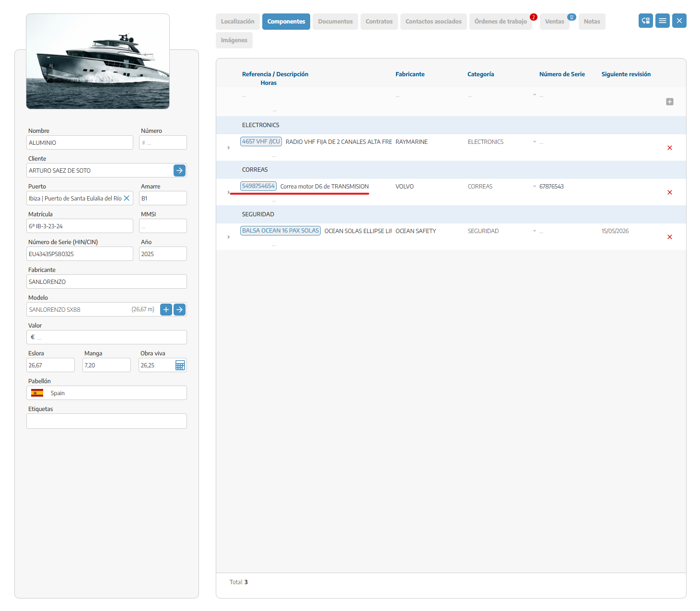
Task: Sort by Siguiente revisión header
Action: coord(626,74)
